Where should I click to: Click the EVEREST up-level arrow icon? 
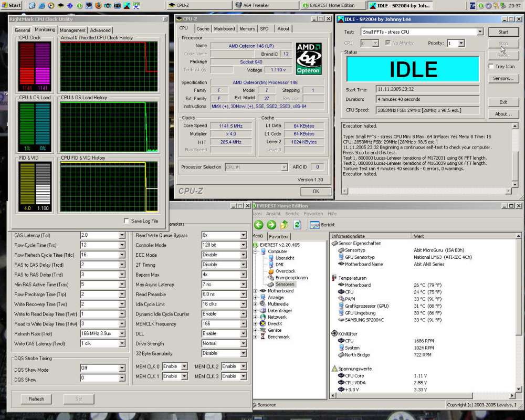284,225
